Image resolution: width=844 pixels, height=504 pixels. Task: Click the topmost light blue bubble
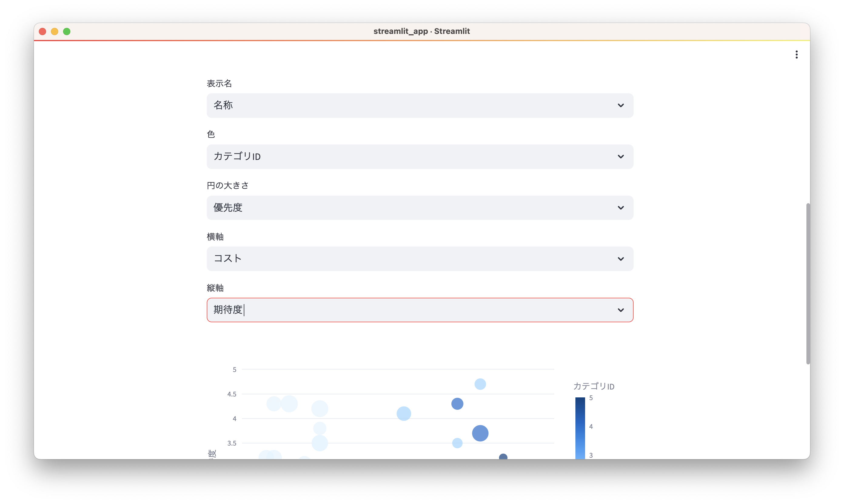pos(480,384)
